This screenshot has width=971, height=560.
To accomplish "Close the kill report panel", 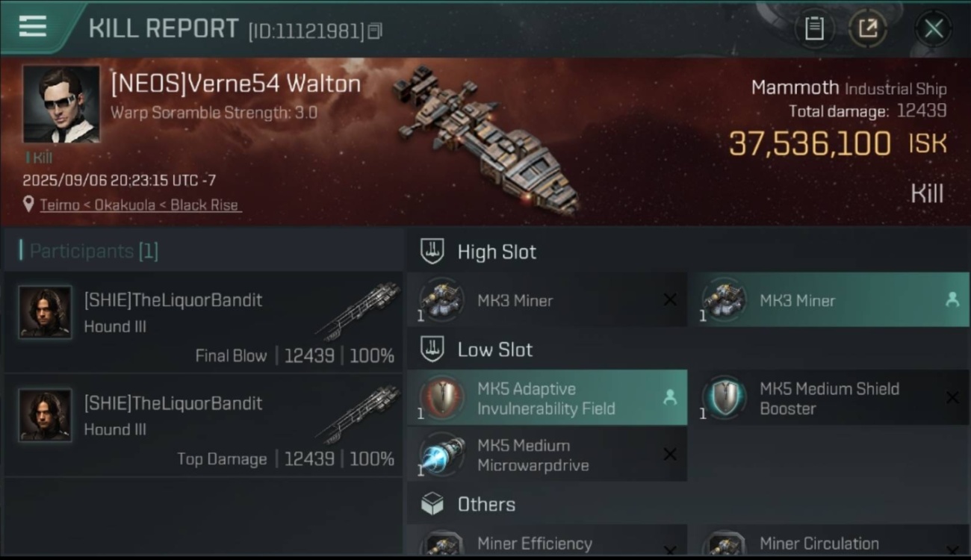I will tap(933, 28).
